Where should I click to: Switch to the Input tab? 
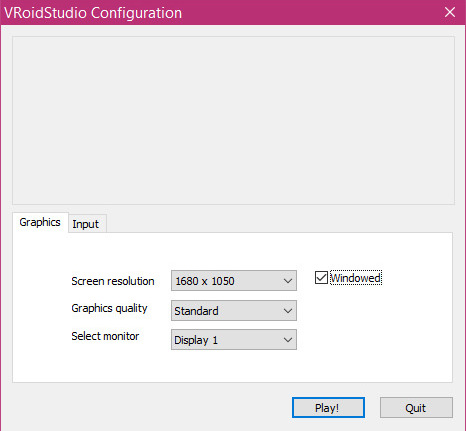point(87,224)
